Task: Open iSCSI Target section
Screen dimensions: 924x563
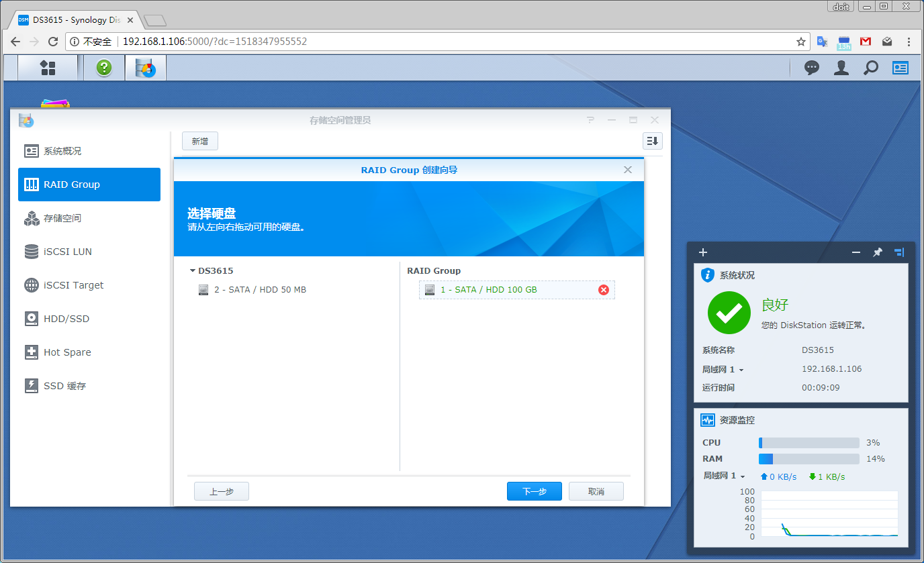Action: click(x=89, y=285)
